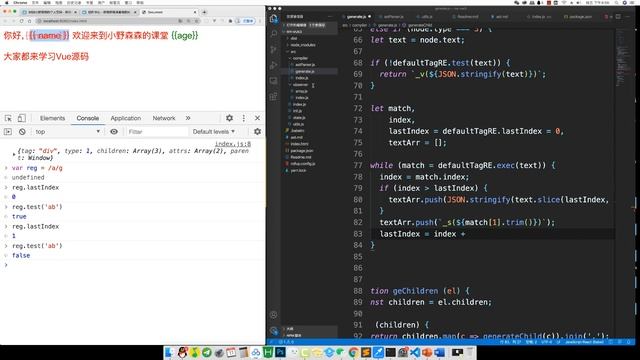
Task: Open the Elements tab in DevTools
Action: pyautogui.click(x=52, y=118)
